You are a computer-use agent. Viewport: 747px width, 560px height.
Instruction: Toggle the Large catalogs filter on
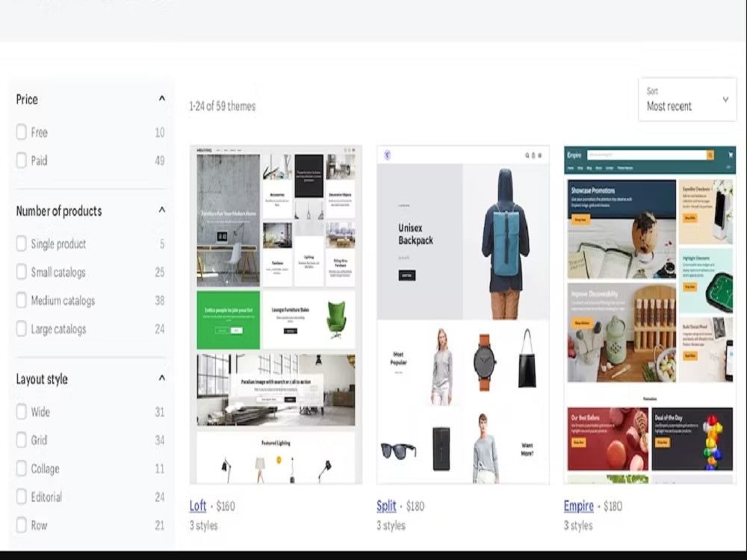pyautogui.click(x=22, y=329)
